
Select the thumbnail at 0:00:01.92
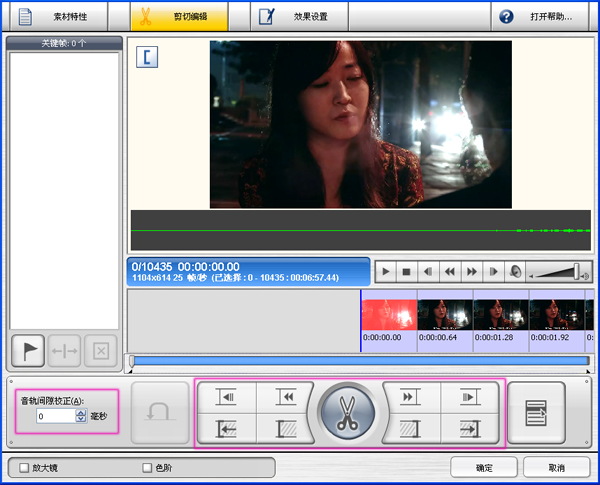tap(557, 315)
